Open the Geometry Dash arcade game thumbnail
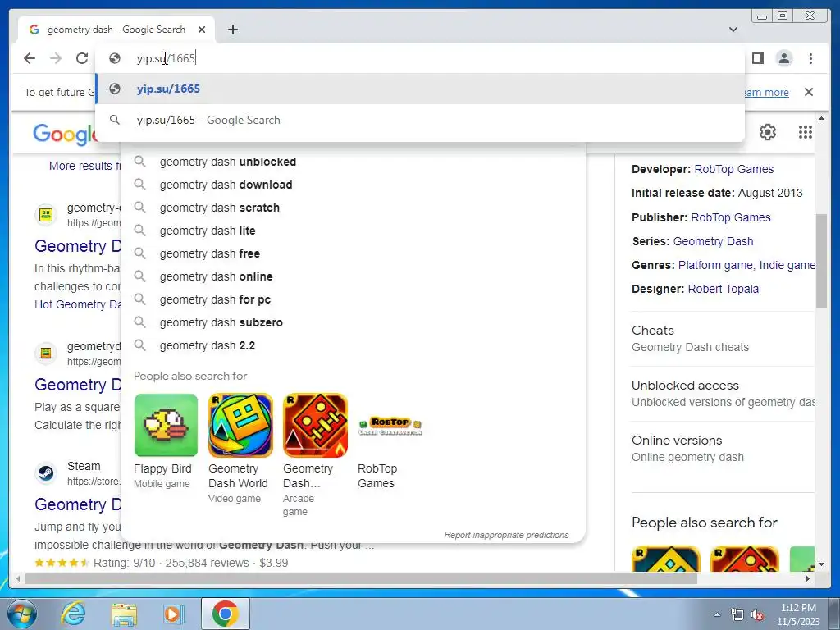The width and height of the screenshot is (840, 630). pyautogui.click(x=315, y=426)
